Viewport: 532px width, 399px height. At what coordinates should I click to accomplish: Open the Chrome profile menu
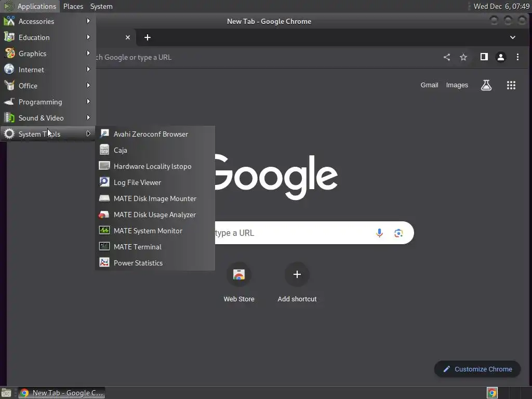click(x=501, y=57)
